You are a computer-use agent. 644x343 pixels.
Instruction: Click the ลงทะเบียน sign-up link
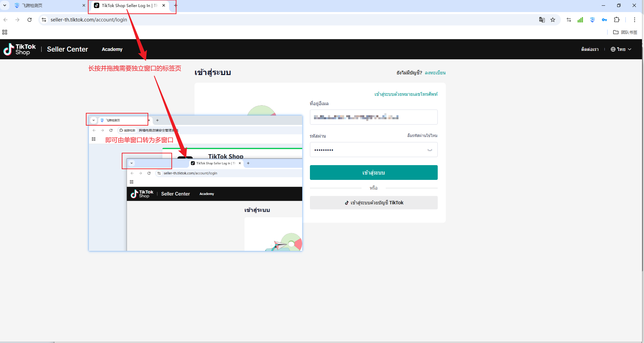tap(435, 73)
